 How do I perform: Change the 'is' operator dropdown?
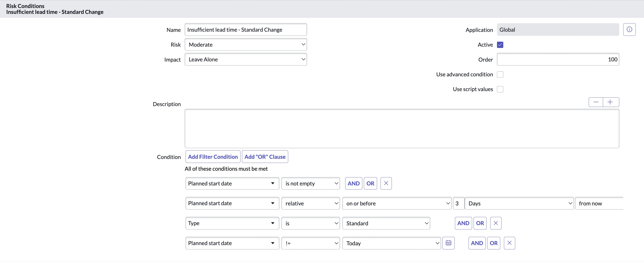pyautogui.click(x=311, y=223)
